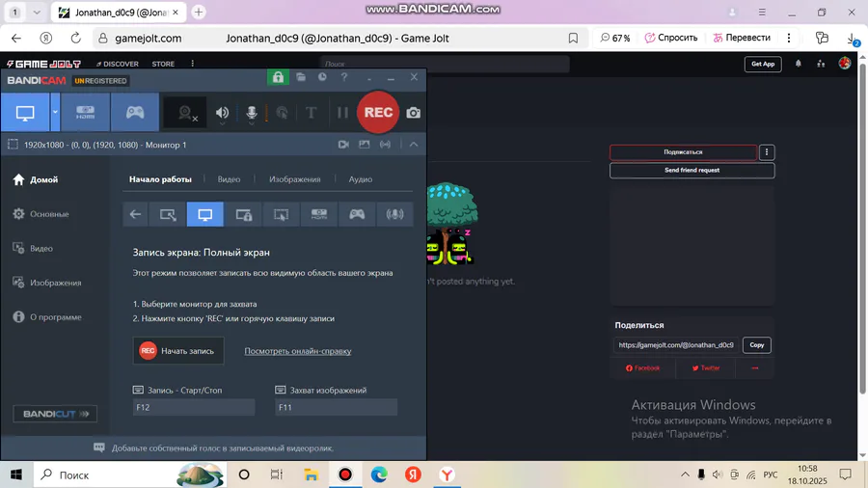Open File Explorer from Windows taskbar

(x=312, y=474)
